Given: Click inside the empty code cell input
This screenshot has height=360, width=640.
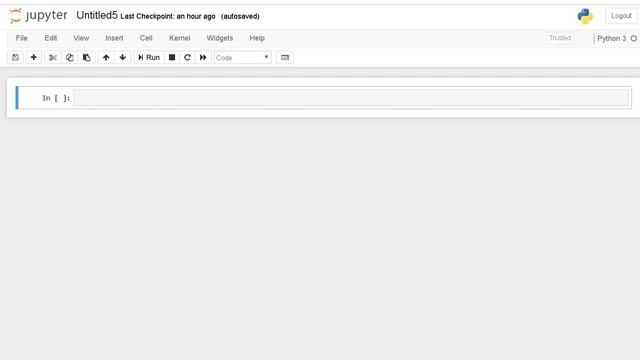Looking at the screenshot, I should pyautogui.click(x=351, y=98).
